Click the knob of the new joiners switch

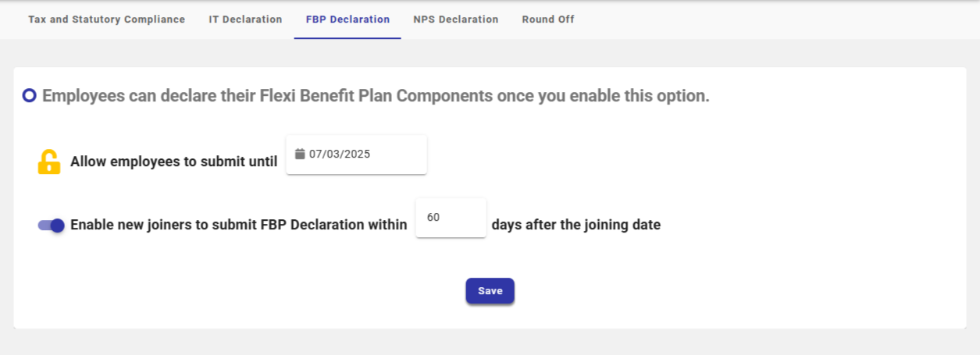coord(57,225)
